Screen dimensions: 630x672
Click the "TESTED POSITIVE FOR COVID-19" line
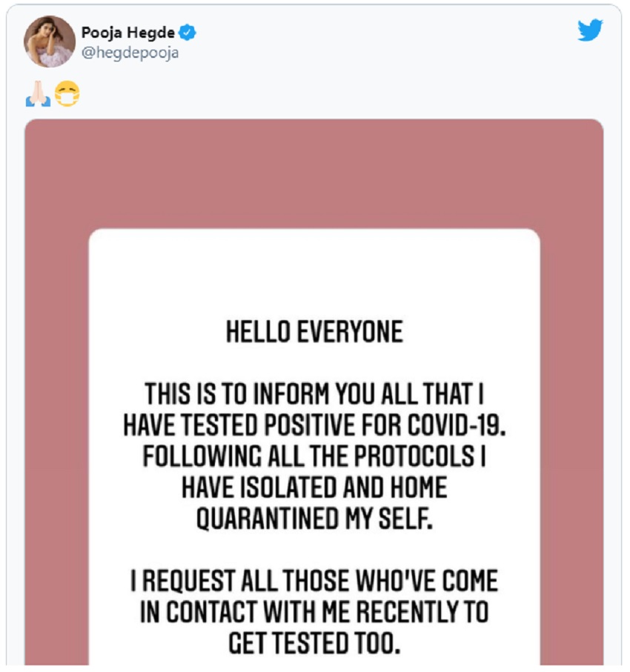[314, 425]
